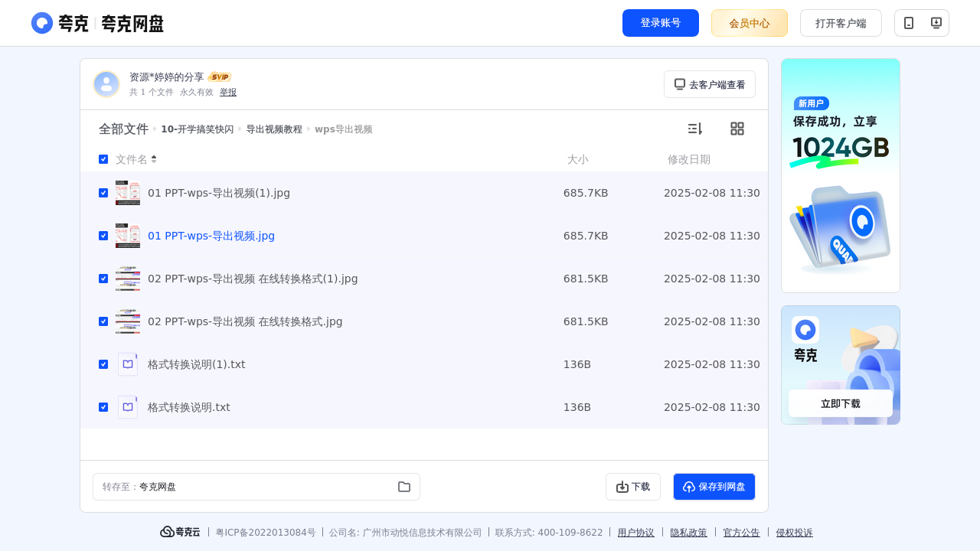Go to 导出视频教程 breadcrumb

coord(274,129)
